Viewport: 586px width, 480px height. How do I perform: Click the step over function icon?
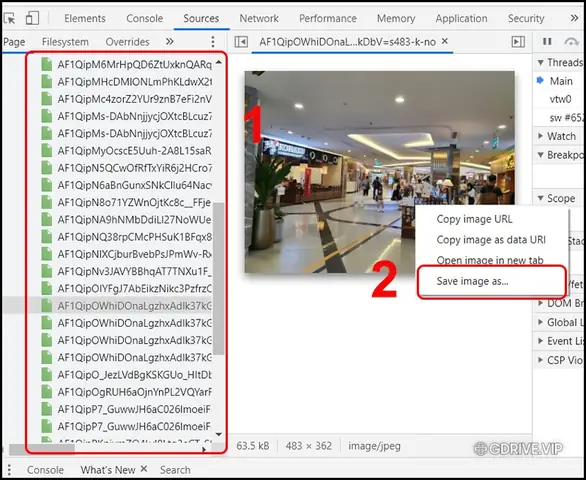(571, 42)
